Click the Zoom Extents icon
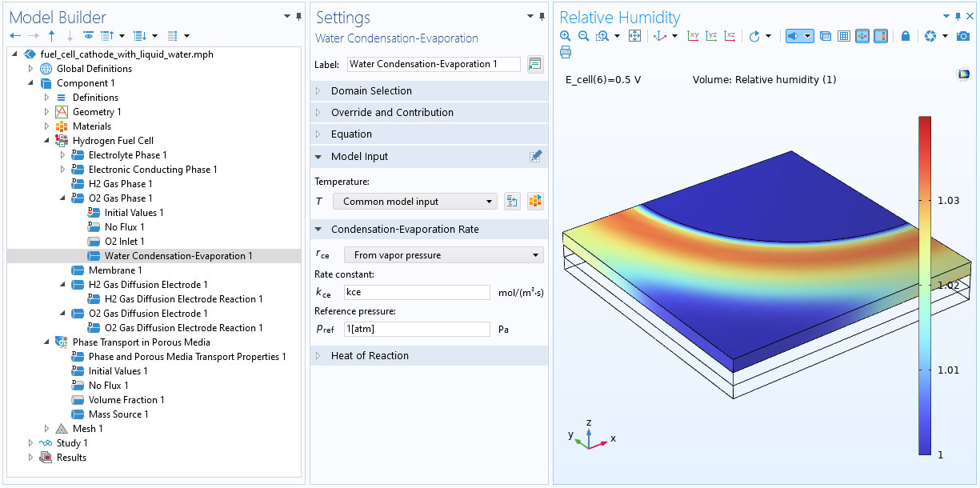The height and width of the screenshot is (488, 980). pyautogui.click(x=635, y=36)
